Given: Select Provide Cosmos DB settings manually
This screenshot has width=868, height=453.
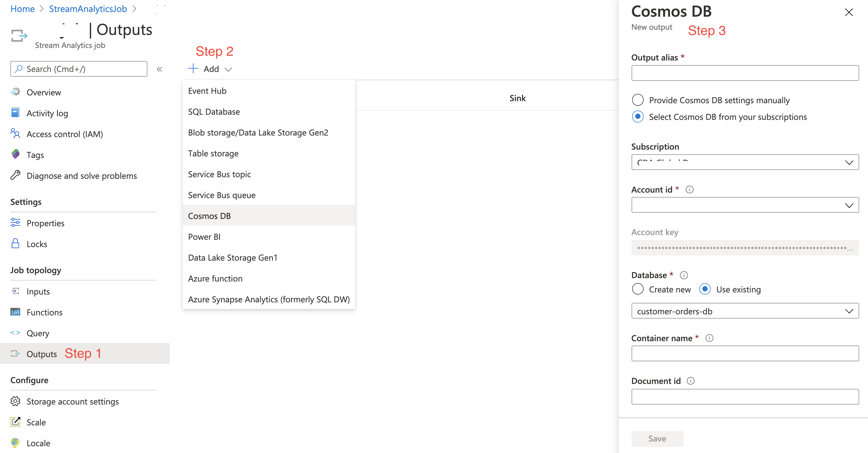Looking at the screenshot, I should coord(638,100).
